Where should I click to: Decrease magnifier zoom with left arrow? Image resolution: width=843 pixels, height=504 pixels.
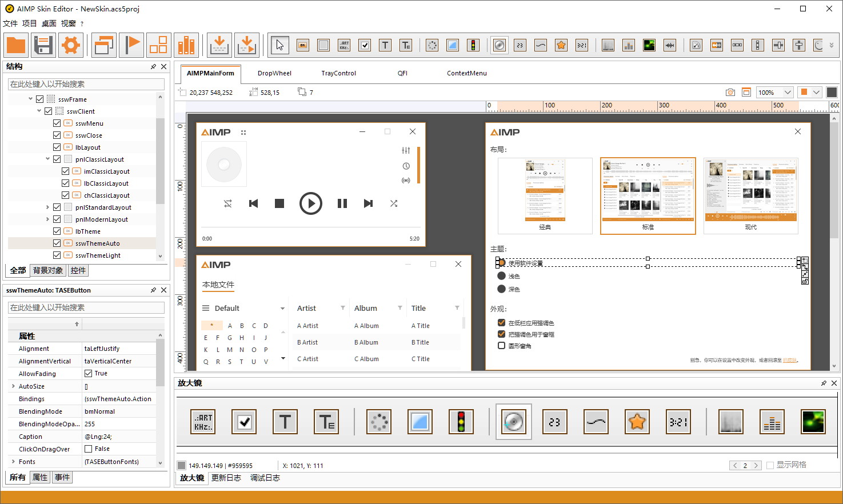[735, 465]
